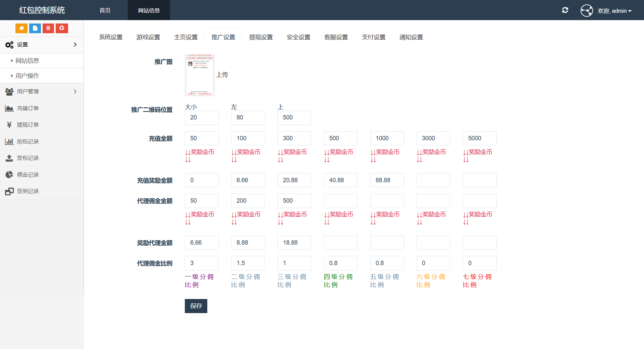Open 充值订单 from the sidebar
Image resolution: width=644 pixels, height=349 pixels.
(x=28, y=108)
